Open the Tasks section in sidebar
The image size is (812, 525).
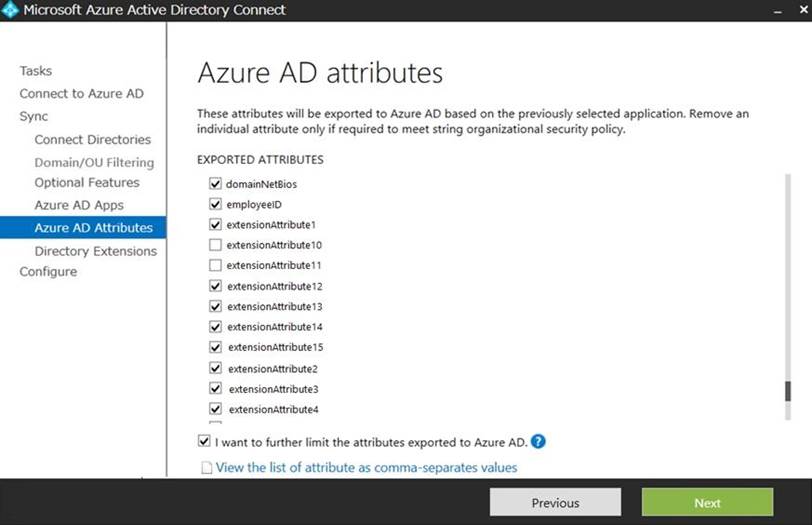36,71
